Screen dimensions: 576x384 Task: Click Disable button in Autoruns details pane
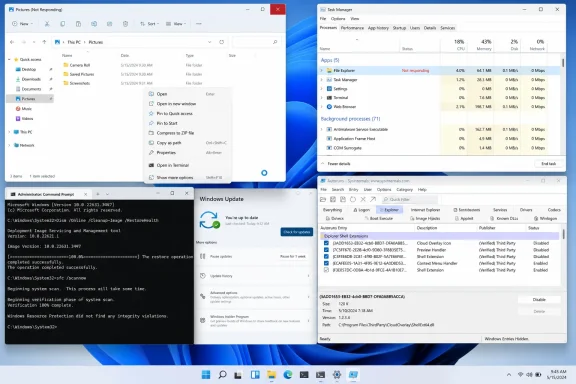point(539,300)
